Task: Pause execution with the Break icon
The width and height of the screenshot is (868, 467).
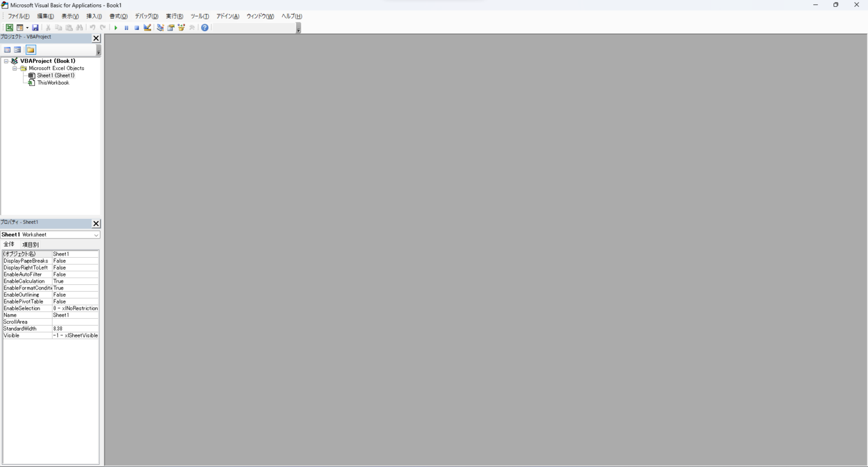Action: coord(127,27)
